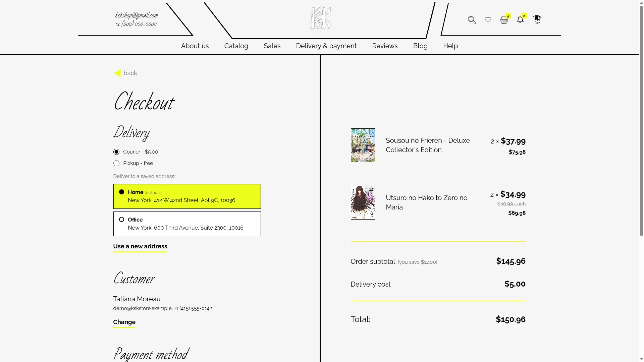Open the user profile avatar icon
Image resolution: width=644 pixels, height=362 pixels.
tap(537, 19)
